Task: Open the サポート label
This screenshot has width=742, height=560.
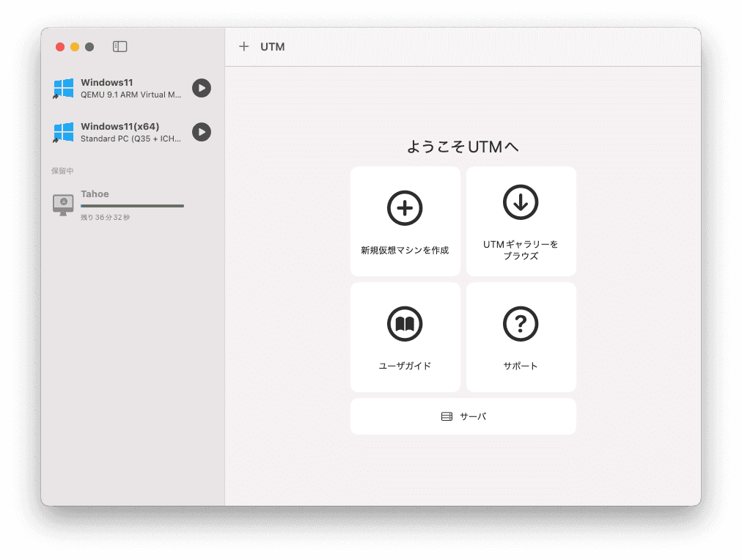Action: [521, 366]
